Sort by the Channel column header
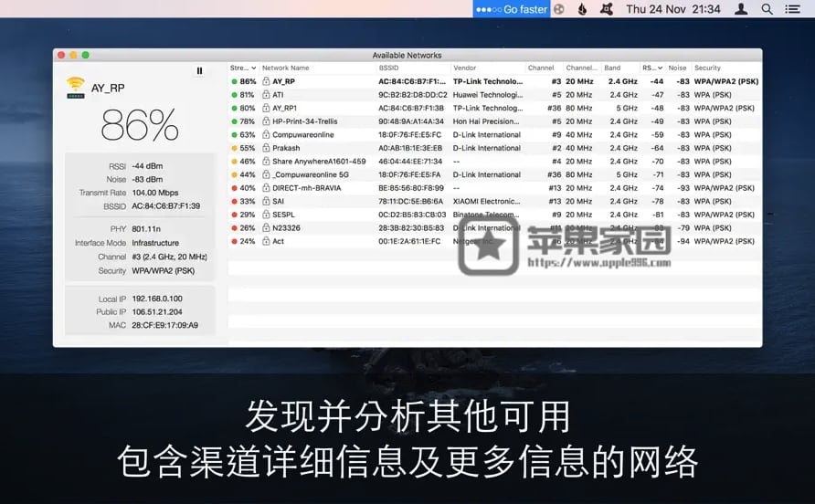Viewport: 815px width, 504px height. click(541, 68)
